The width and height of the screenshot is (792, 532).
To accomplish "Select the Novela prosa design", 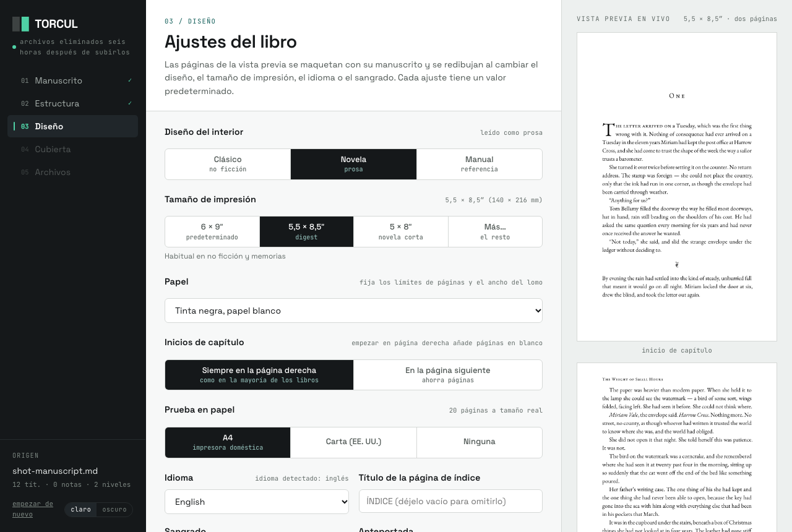I will 353,164.
